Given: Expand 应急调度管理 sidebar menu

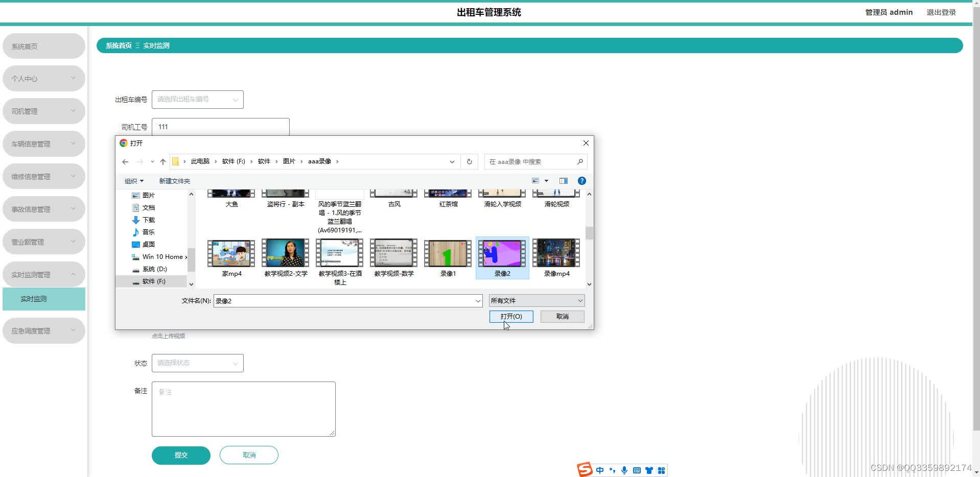Looking at the screenshot, I should [x=44, y=330].
